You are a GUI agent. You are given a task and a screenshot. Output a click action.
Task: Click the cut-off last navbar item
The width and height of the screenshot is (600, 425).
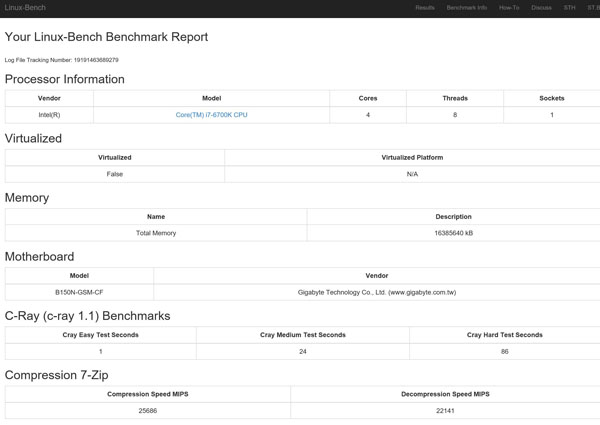(594, 7)
